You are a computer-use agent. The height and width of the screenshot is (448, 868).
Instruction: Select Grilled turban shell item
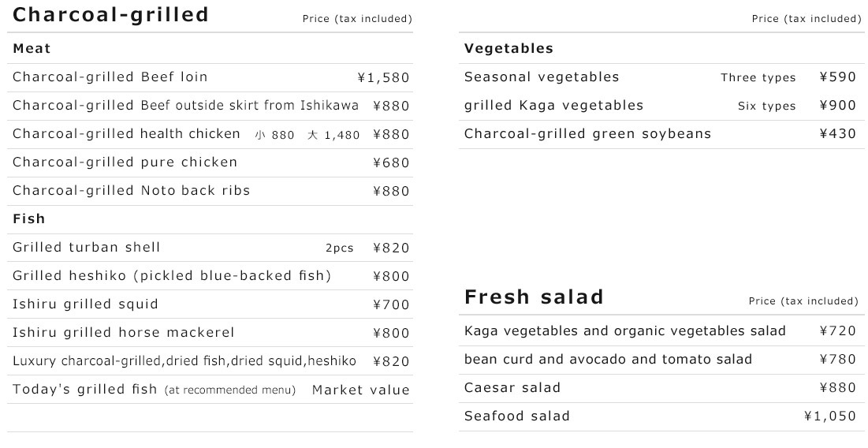click(x=87, y=248)
